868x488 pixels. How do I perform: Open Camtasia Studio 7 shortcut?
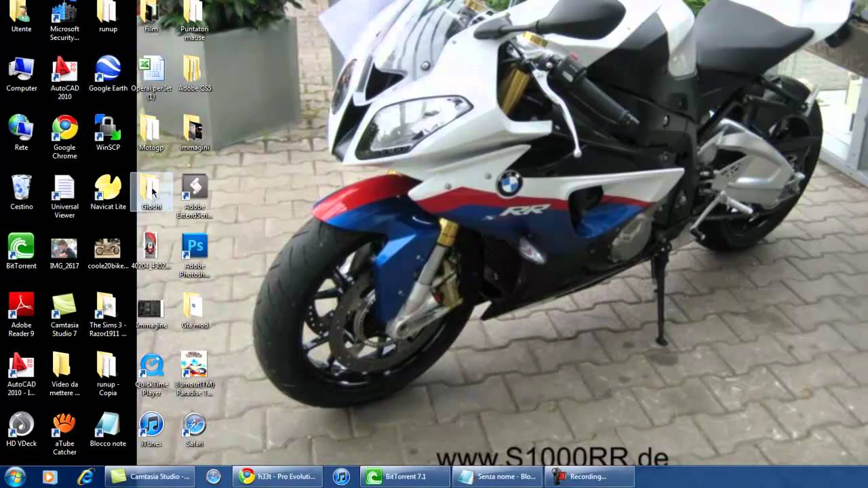[x=64, y=306]
